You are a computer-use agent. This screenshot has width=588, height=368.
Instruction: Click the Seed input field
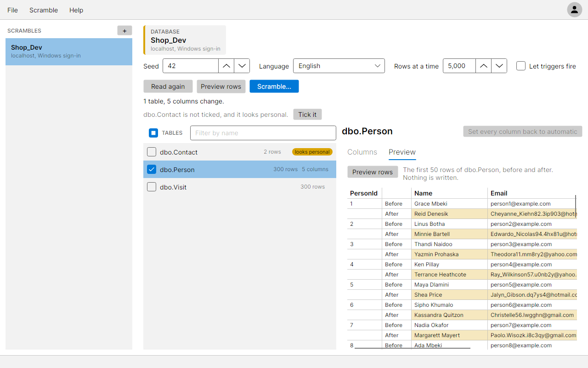[x=191, y=66]
